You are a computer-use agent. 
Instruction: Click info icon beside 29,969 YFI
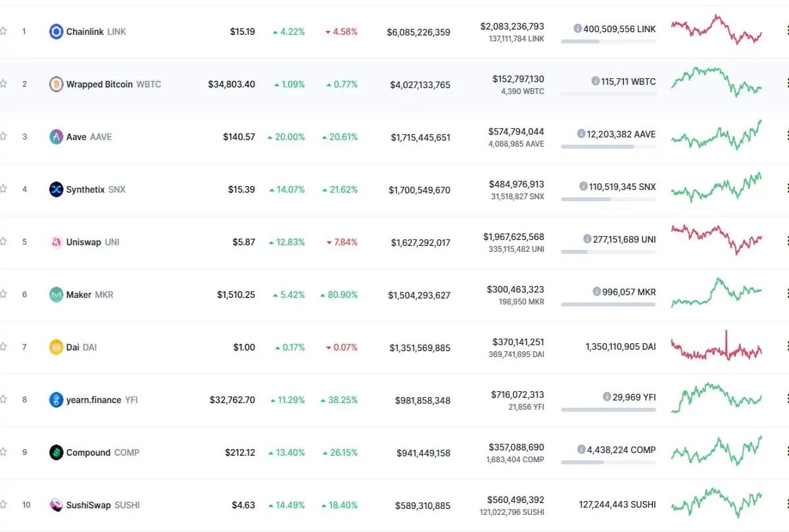[607, 397]
